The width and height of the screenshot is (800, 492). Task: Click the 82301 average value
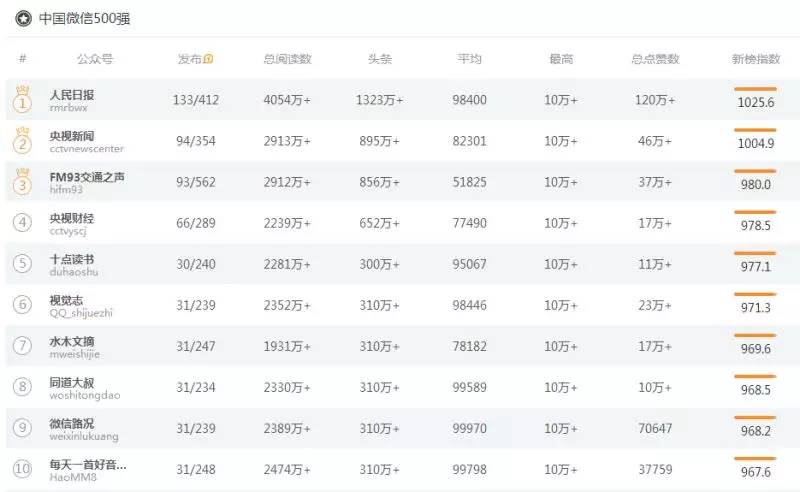tap(469, 141)
